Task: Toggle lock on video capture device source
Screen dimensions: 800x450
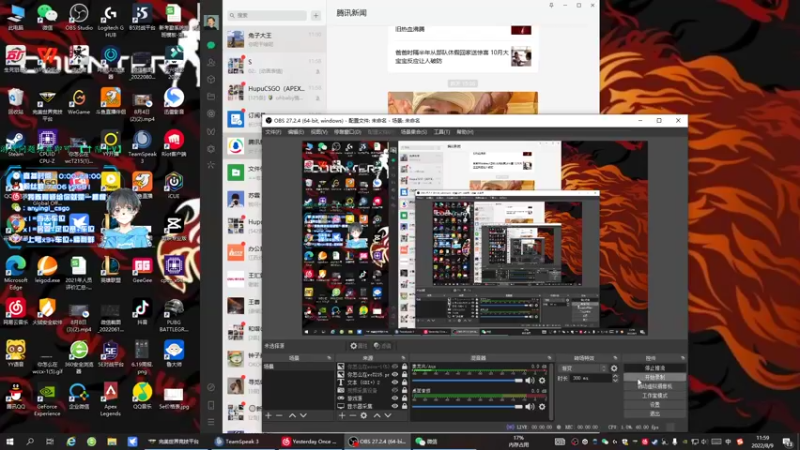Action: click(x=404, y=390)
